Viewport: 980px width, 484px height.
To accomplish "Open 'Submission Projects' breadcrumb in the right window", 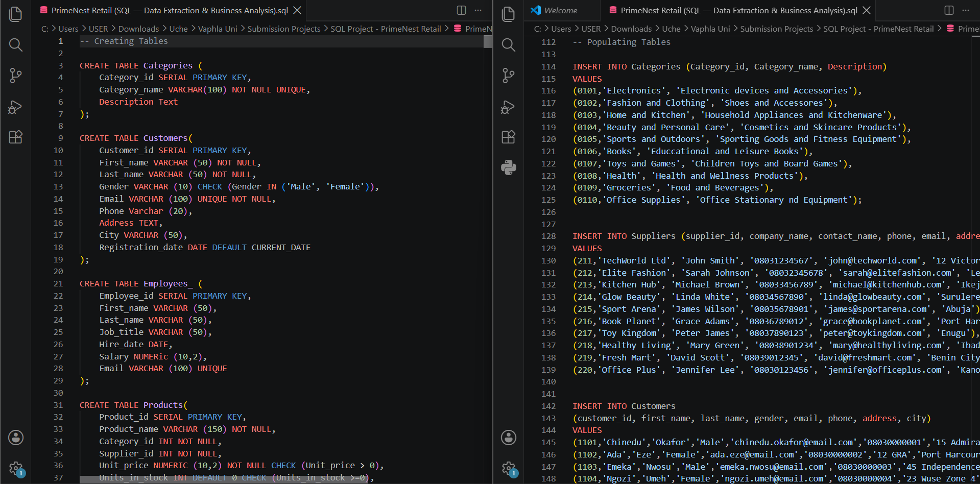I will tap(777, 29).
